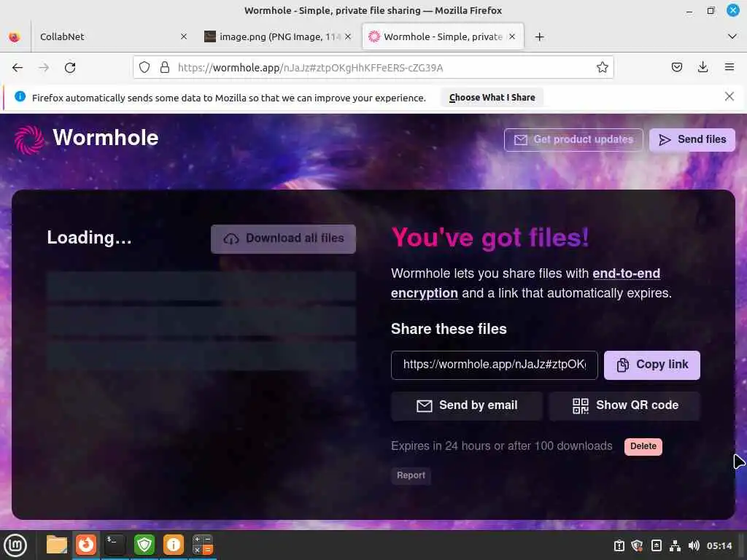747x560 pixels.
Task: Click the Send files button
Action: tap(692, 139)
